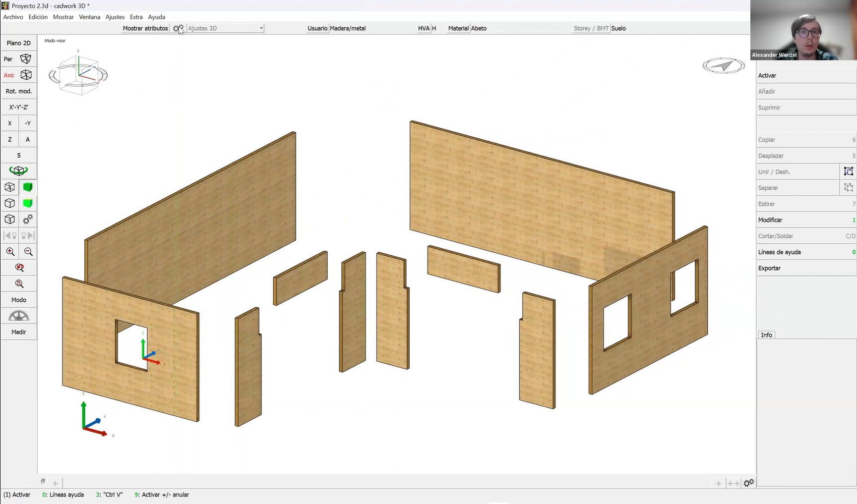Image resolution: width=857 pixels, height=504 pixels.
Task: Switch to perspective view with the Per button
Action: point(19,59)
